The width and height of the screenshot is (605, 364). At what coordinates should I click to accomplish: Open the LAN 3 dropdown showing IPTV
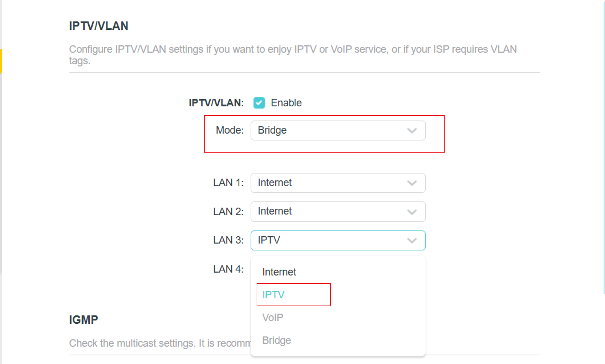pos(338,240)
